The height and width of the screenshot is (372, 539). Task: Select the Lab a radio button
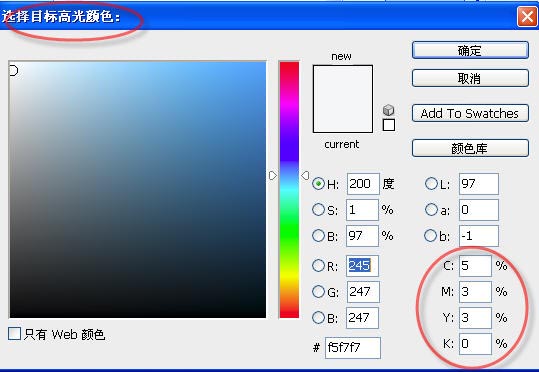coord(431,209)
